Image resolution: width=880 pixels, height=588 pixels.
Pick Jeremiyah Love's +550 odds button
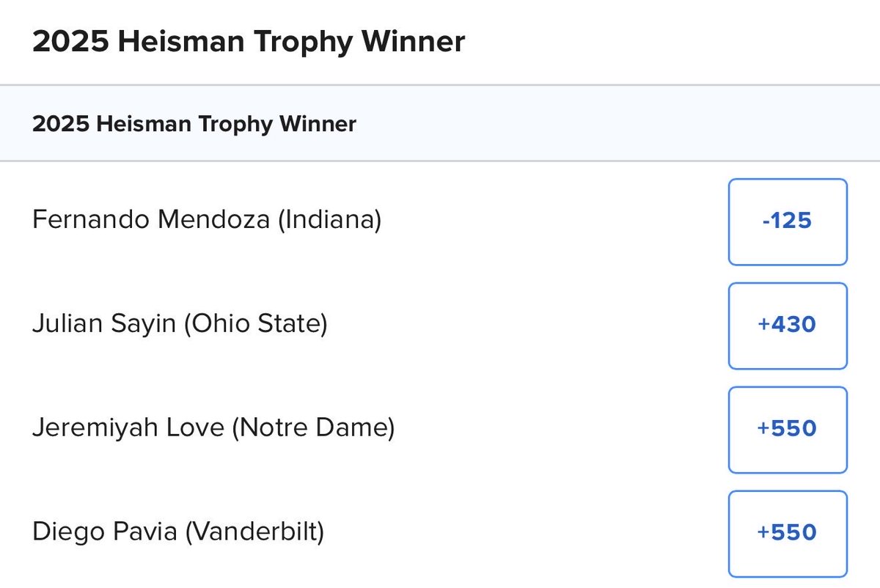[x=787, y=429]
